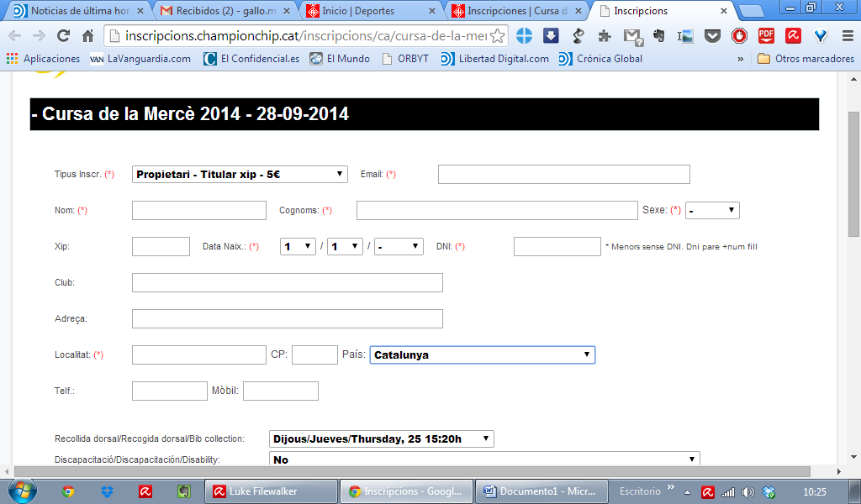Reload the current page
This screenshot has width=861, height=504.
(63, 36)
